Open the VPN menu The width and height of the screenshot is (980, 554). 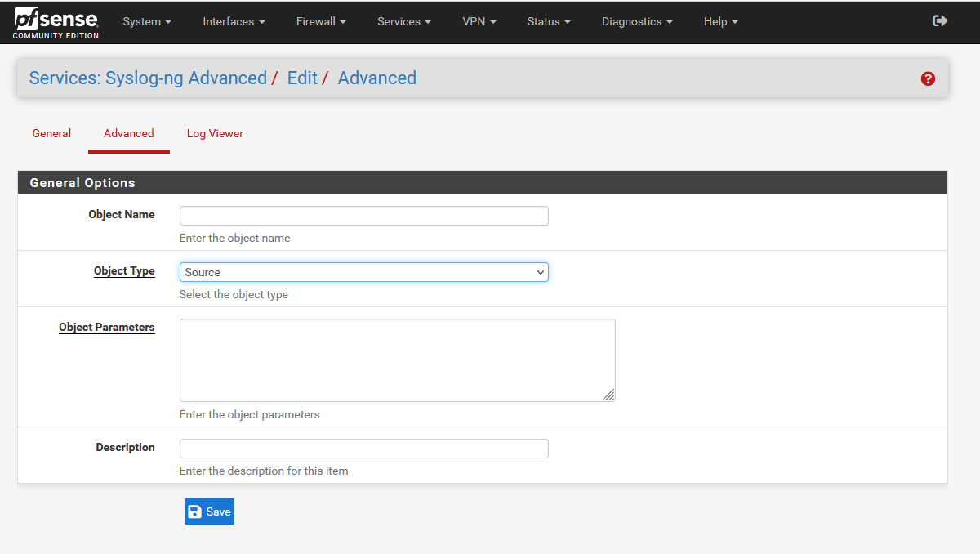pos(479,22)
